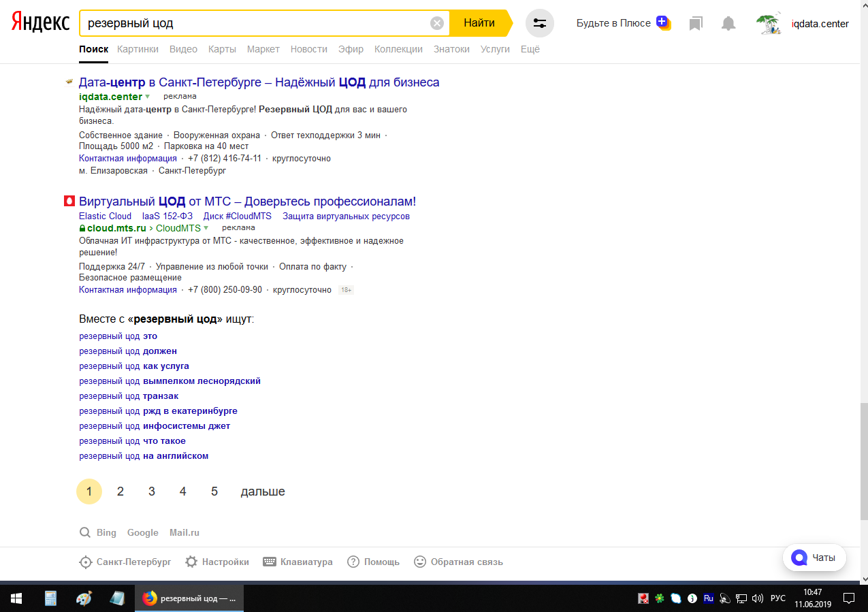Screen dimensions: 868x612
Task: Open Windows Action Center notifications
Action: tap(849, 598)
